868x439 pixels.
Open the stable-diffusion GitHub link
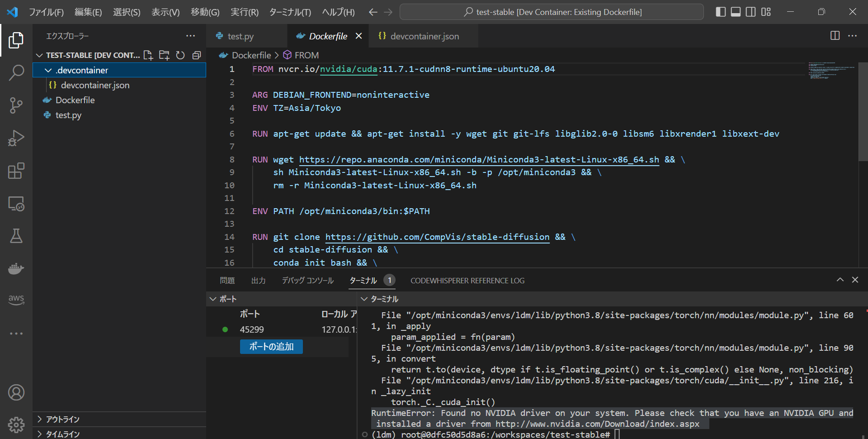pos(437,237)
